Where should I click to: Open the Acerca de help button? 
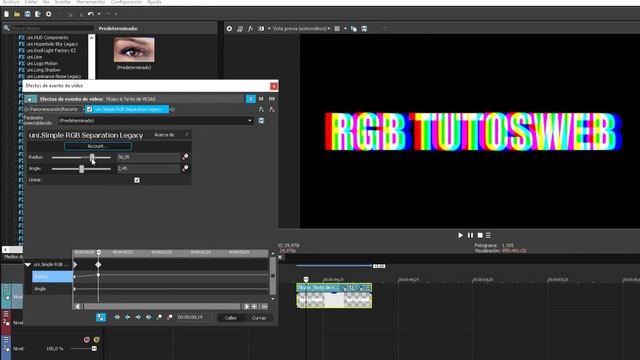(164, 135)
